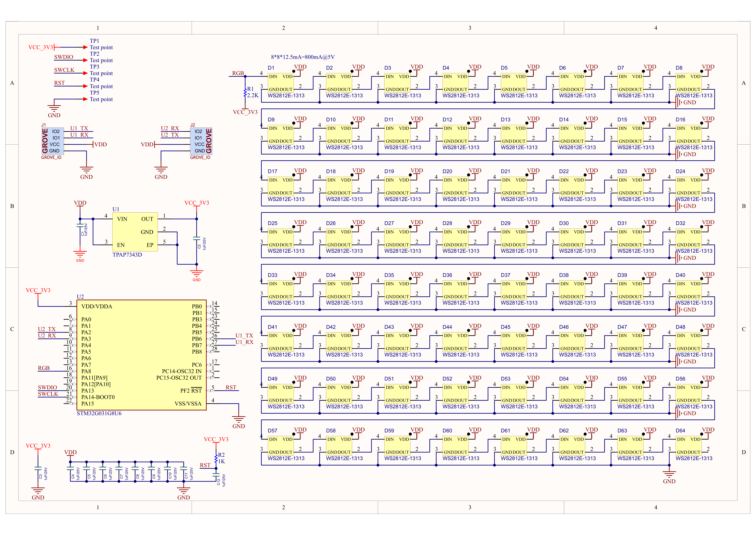Click the J1 GROVE connector symbol
The height and width of the screenshot is (535, 756).
53,141
